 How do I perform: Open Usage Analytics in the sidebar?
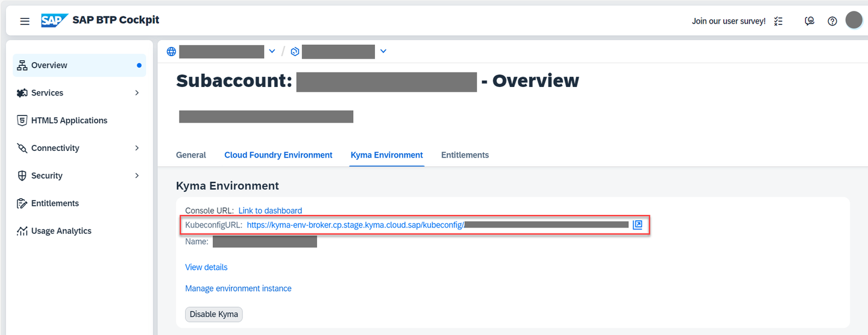(x=80, y=231)
